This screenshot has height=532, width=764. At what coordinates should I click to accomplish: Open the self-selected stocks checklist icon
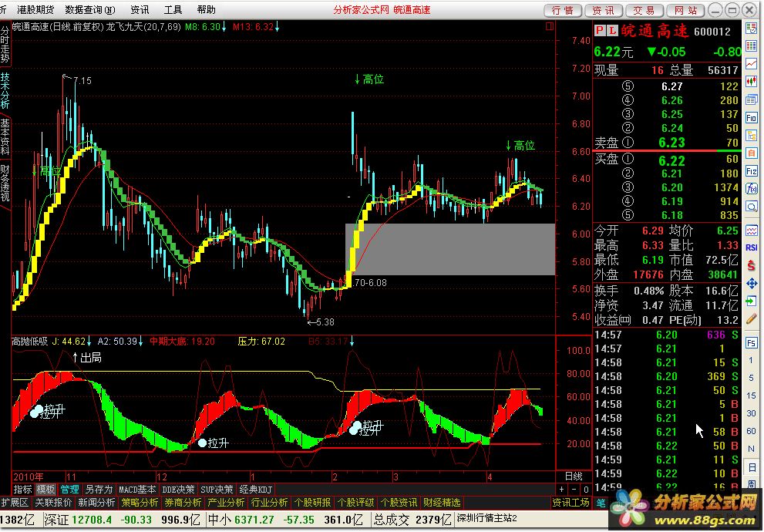tap(752, 29)
